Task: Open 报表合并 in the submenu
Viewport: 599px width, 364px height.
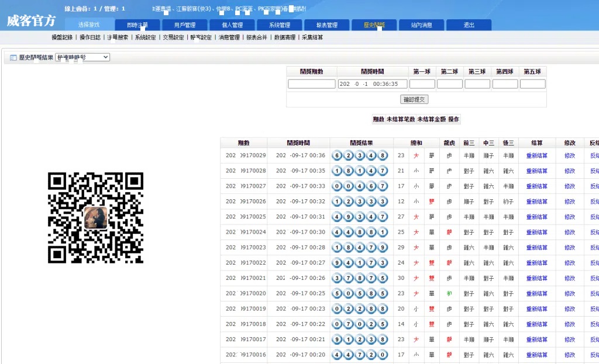Action: (x=257, y=37)
